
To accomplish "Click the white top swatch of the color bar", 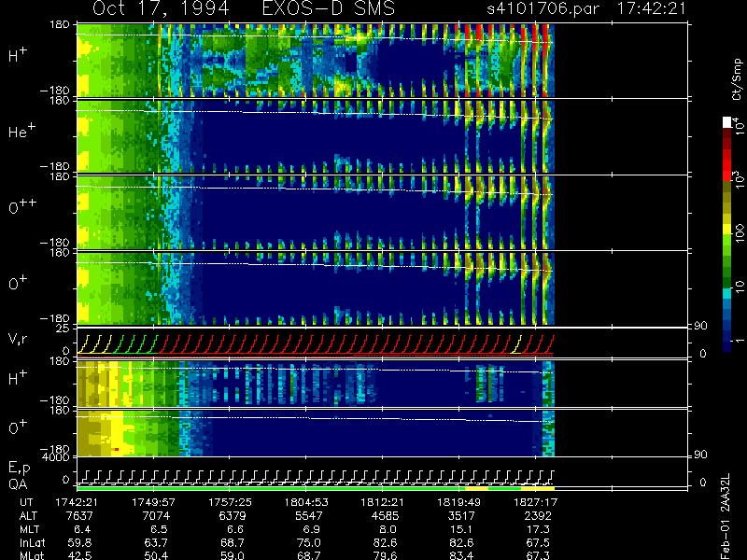I will click(x=727, y=122).
